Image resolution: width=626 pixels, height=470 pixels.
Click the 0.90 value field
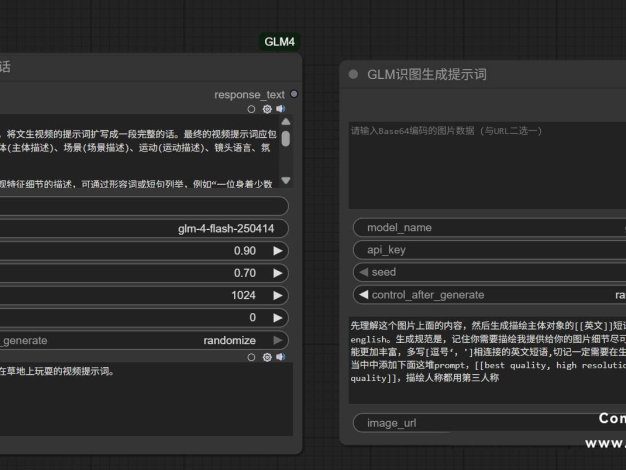[144, 251]
